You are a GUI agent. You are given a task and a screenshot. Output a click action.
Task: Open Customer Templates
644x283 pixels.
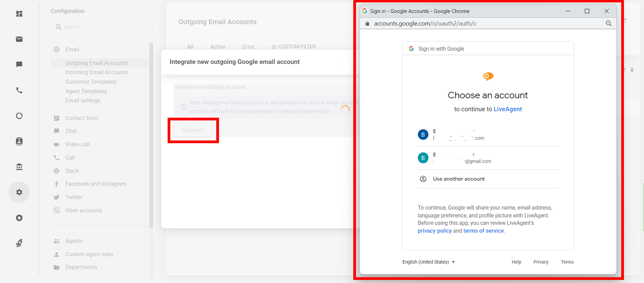[x=91, y=82]
